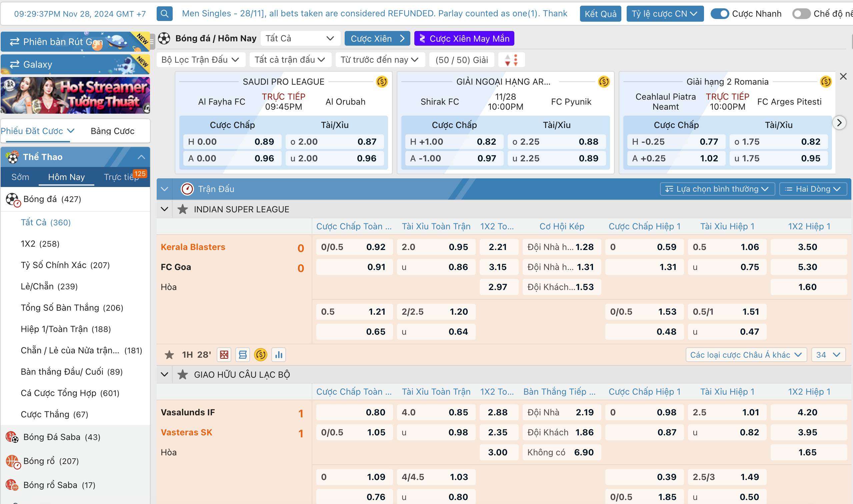Favorite the Indian Super League
This screenshot has height=504, width=853.
[x=183, y=209]
